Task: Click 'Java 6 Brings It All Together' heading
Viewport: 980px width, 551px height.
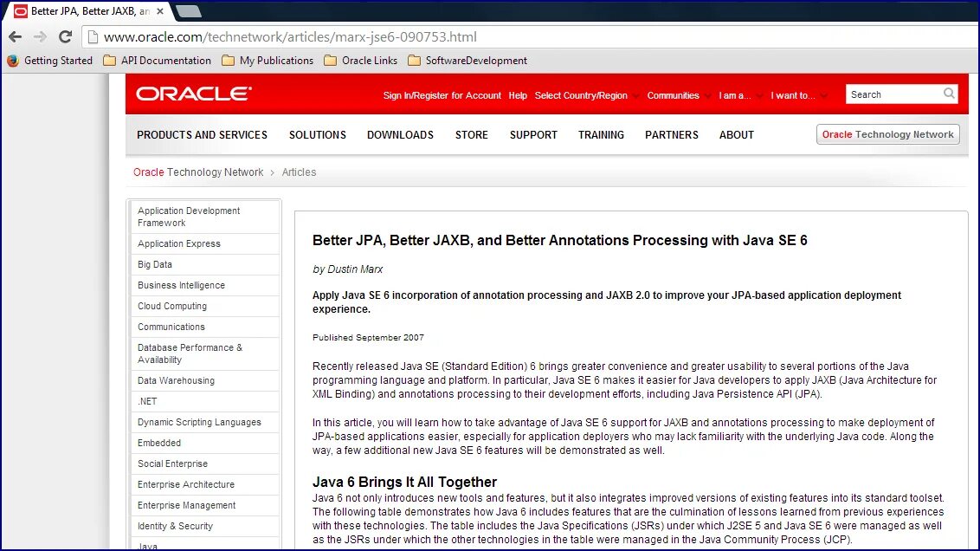Action: pyautogui.click(x=404, y=483)
